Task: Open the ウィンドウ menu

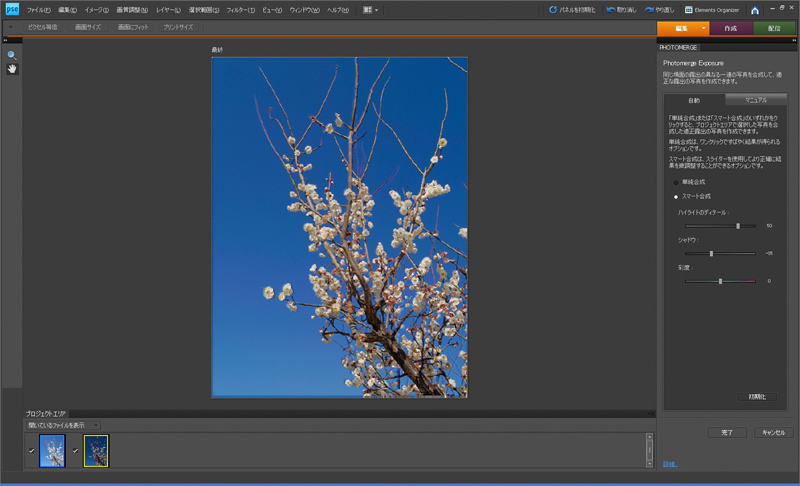Action: click(x=305, y=10)
